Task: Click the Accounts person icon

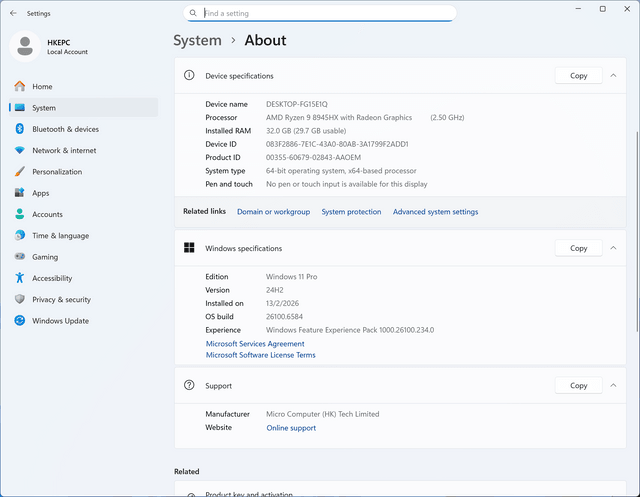Action: pyautogui.click(x=20, y=214)
